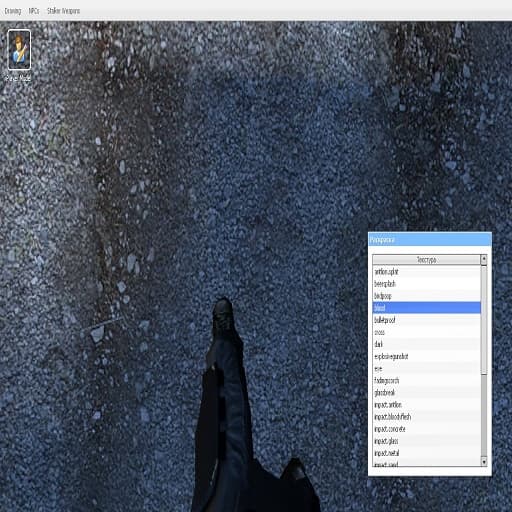
Task: Select the cross texture entry
Action: [426, 332]
